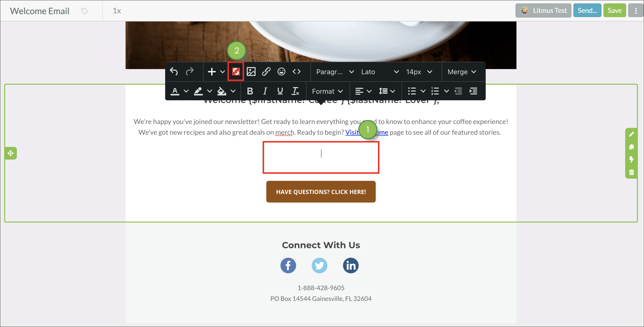Click phone number 1-888-428-9605
644x327 pixels.
click(x=321, y=288)
